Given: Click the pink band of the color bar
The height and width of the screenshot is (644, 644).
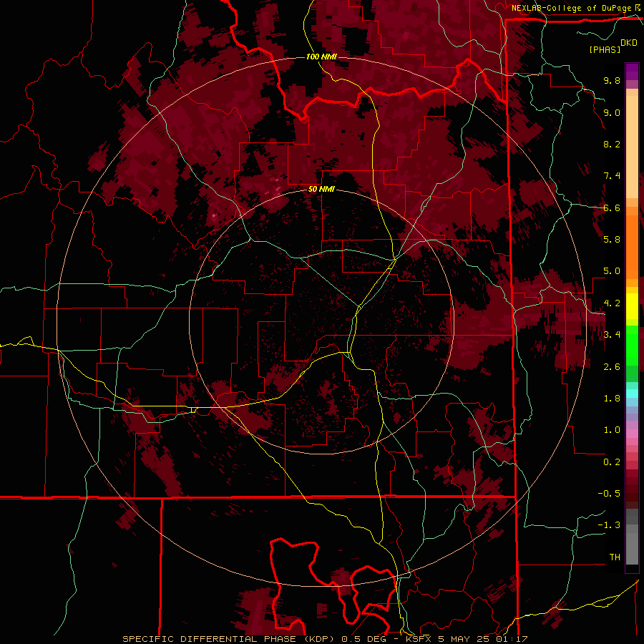Looking at the screenshot, I should pos(632,434).
